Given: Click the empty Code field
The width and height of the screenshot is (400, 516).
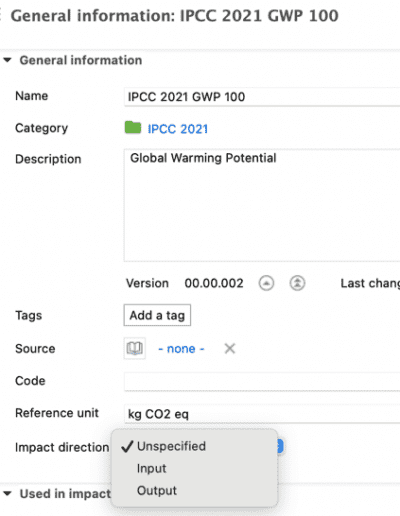Looking at the screenshot, I should point(262,381).
